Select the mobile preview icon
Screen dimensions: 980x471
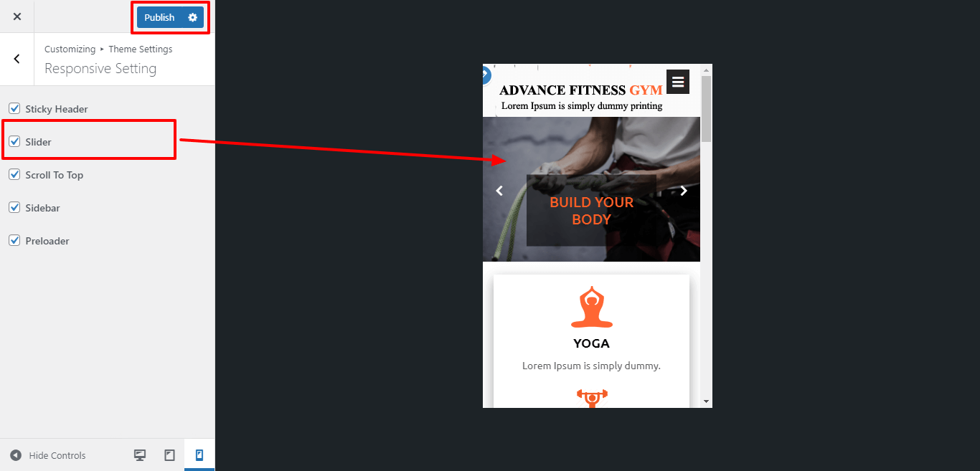[x=199, y=455]
